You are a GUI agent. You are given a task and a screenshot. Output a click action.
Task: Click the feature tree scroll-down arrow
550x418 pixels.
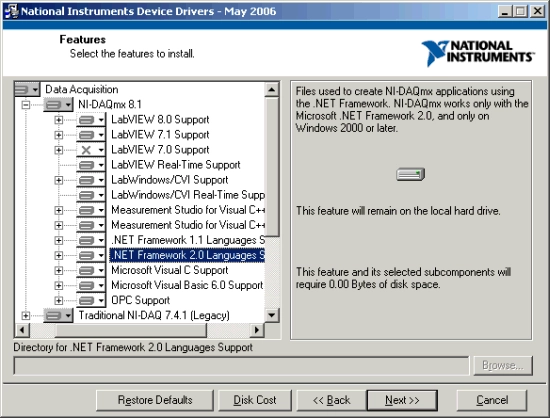point(272,315)
